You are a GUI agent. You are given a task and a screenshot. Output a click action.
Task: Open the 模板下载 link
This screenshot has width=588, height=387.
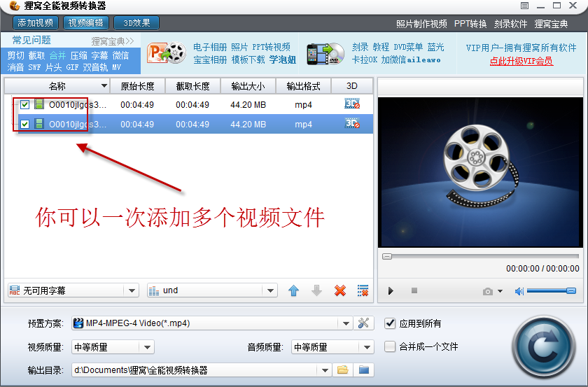(248, 60)
